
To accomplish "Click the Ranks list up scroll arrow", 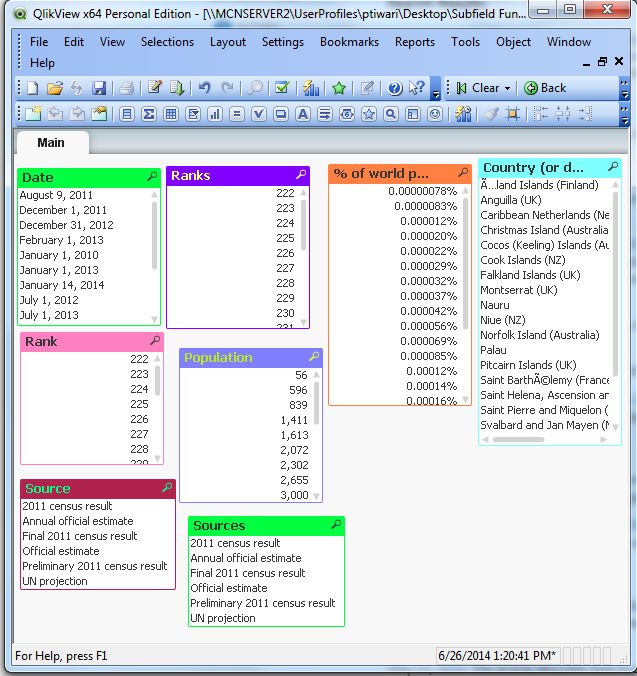I will 303,192.
